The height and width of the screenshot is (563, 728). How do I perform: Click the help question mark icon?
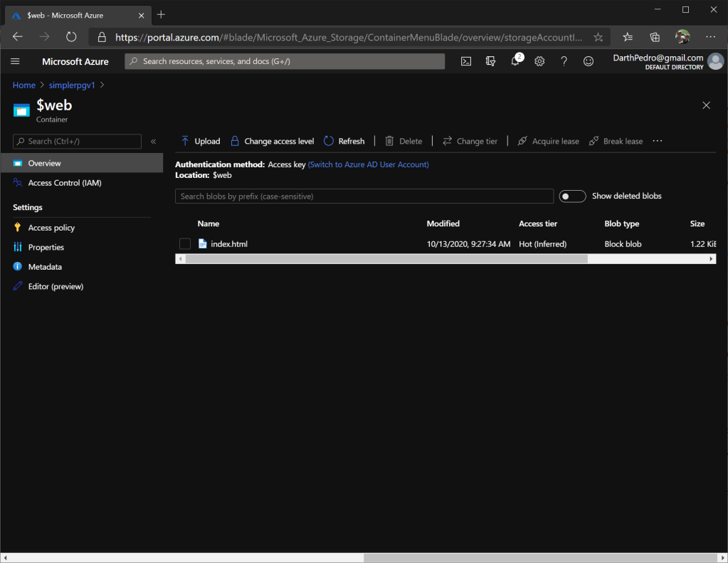pos(564,62)
